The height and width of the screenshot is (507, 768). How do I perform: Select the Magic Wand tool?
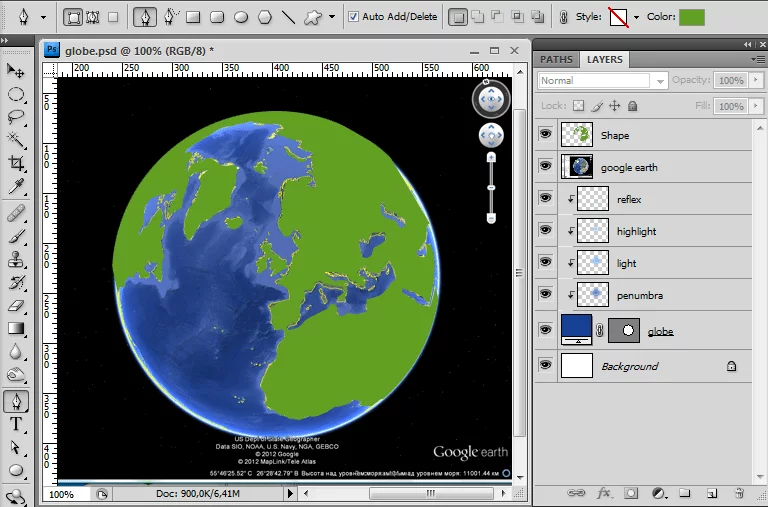click(16, 140)
